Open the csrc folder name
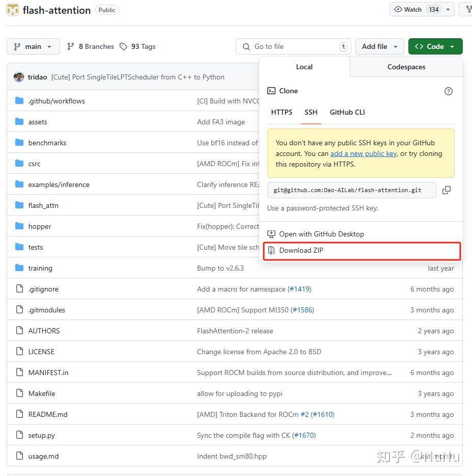This screenshot has width=472, height=476. pos(34,164)
